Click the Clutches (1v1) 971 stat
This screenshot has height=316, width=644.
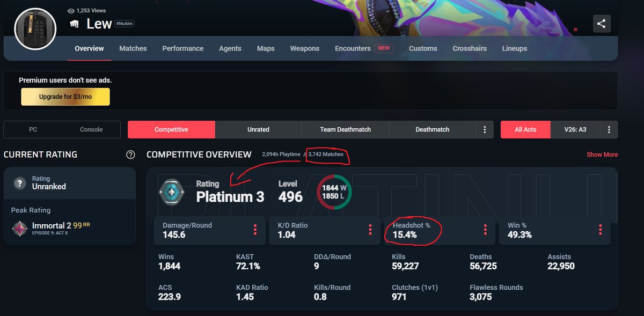click(x=415, y=292)
